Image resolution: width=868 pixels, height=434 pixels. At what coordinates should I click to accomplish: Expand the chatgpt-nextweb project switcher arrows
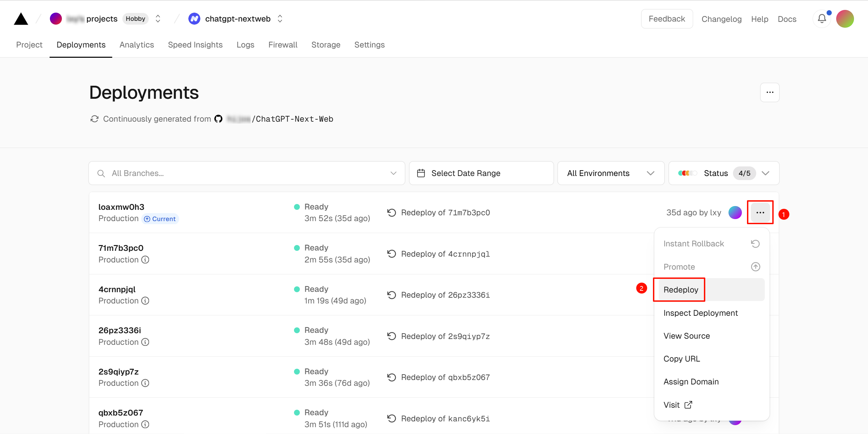click(280, 19)
